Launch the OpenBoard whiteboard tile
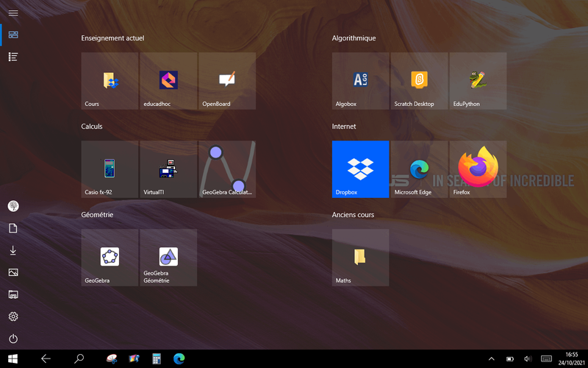 click(227, 81)
